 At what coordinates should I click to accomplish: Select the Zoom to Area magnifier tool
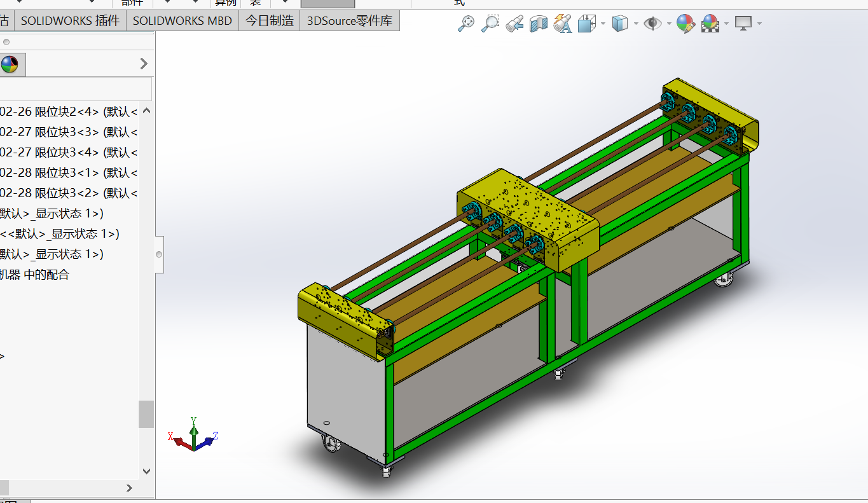click(x=490, y=24)
